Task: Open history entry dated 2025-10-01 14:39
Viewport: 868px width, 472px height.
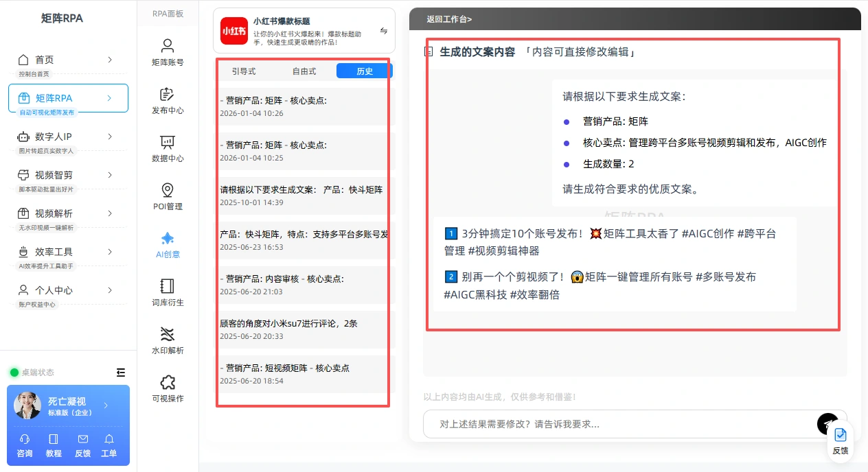Action: click(x=302, y=196)
